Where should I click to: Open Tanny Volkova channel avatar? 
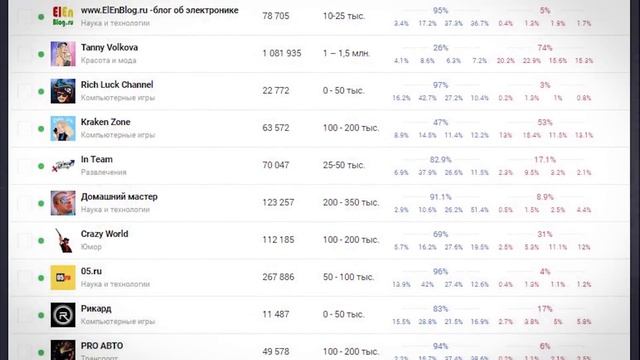[x=63, y=53]
